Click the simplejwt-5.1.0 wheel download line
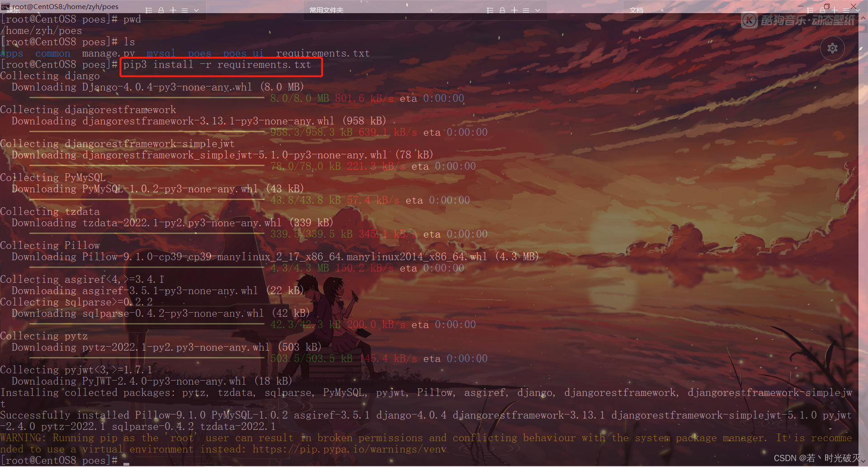 pyautogui.click(x=222, y=155)
